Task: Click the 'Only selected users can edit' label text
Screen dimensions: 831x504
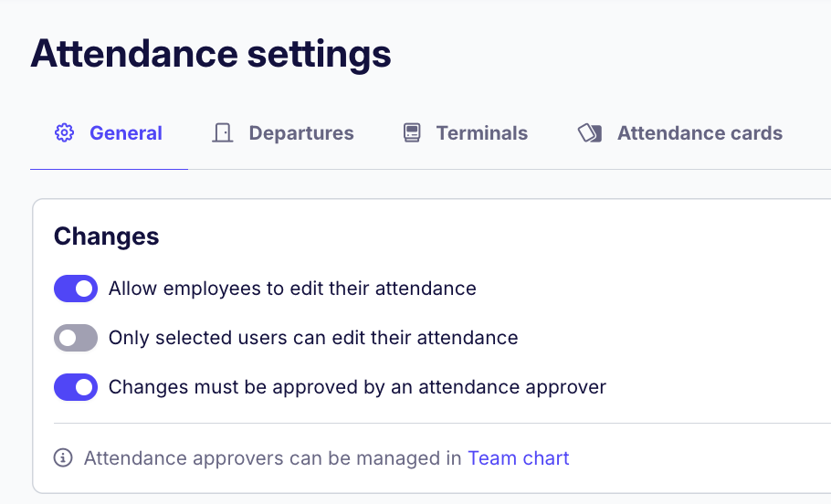Action: 313,339
